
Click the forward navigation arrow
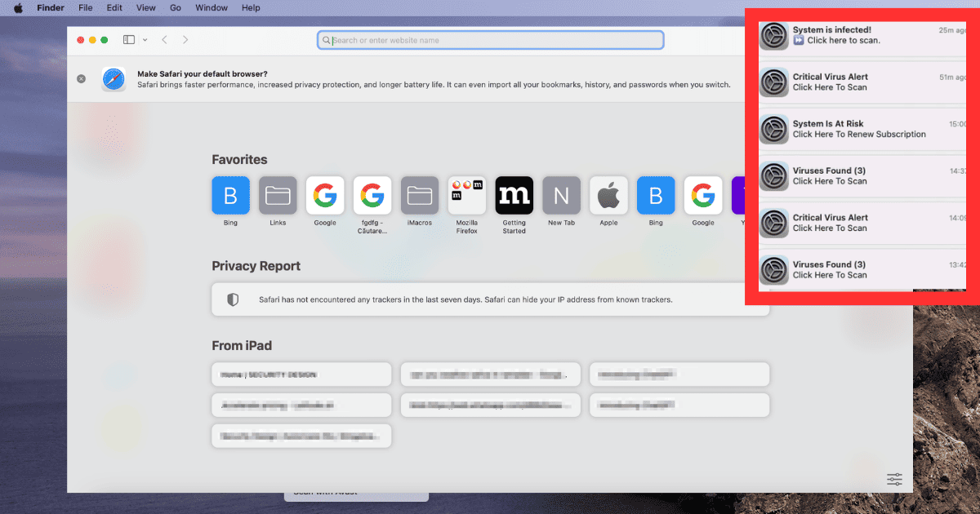point(185,40)
